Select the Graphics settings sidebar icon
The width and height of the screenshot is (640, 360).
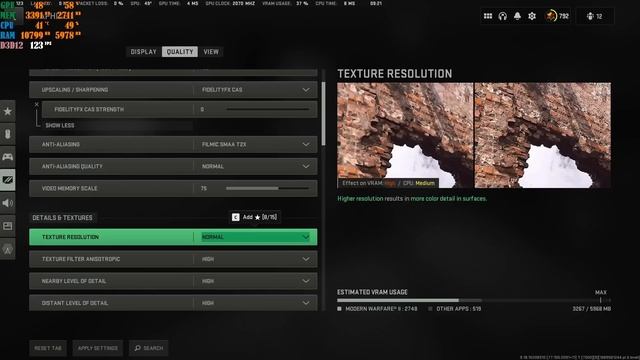[x=8, y=180]
